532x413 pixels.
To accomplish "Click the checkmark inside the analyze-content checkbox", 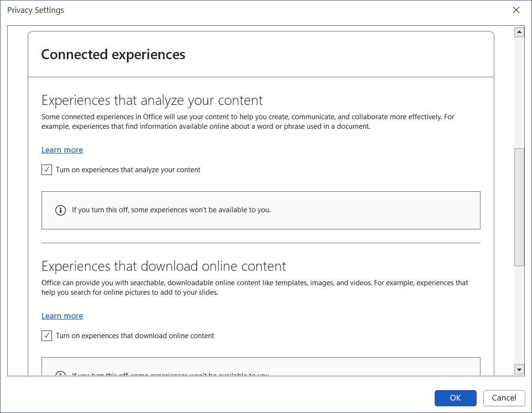I will [x=46, y=169].
